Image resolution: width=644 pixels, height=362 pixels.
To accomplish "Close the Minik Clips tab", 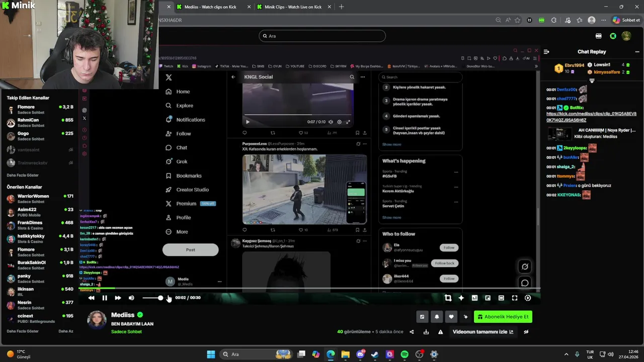I will (x=330, y=7).
